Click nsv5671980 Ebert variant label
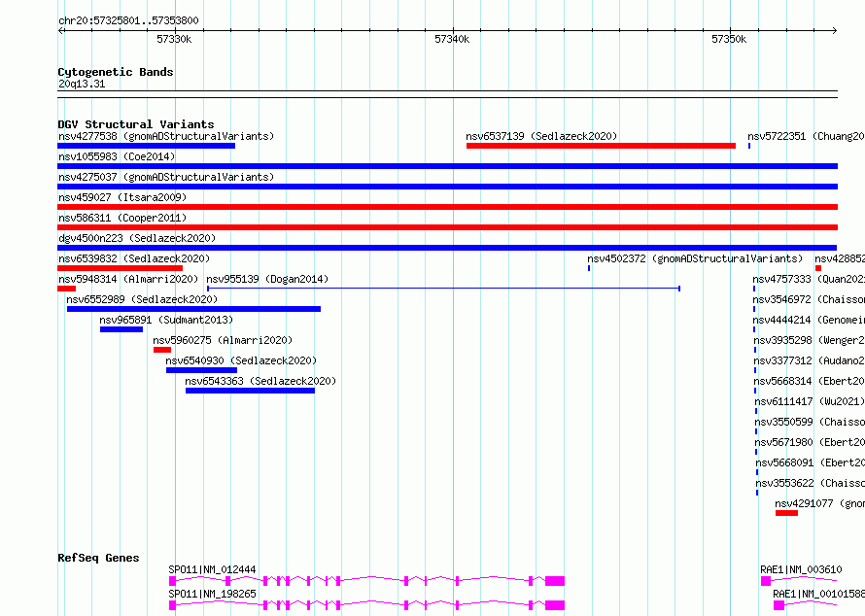The width and height of the screenshot is (865, 616). click(x=810, y=442)
